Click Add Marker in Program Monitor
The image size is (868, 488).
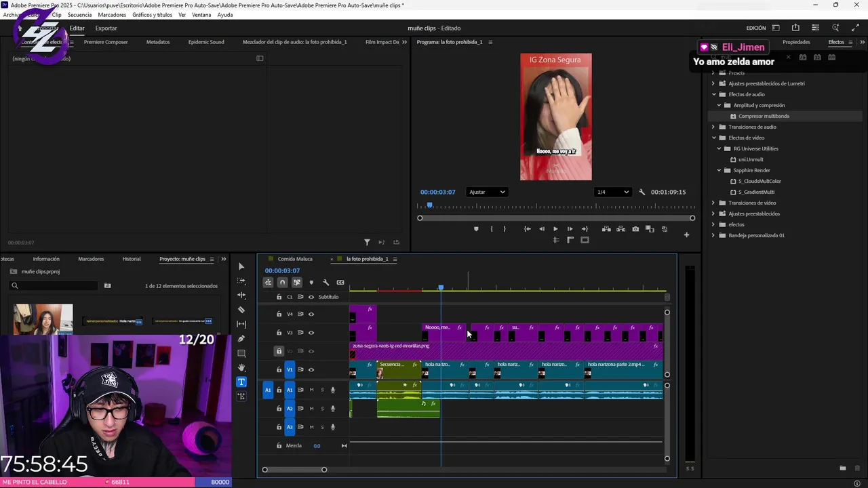pos(476,229)
